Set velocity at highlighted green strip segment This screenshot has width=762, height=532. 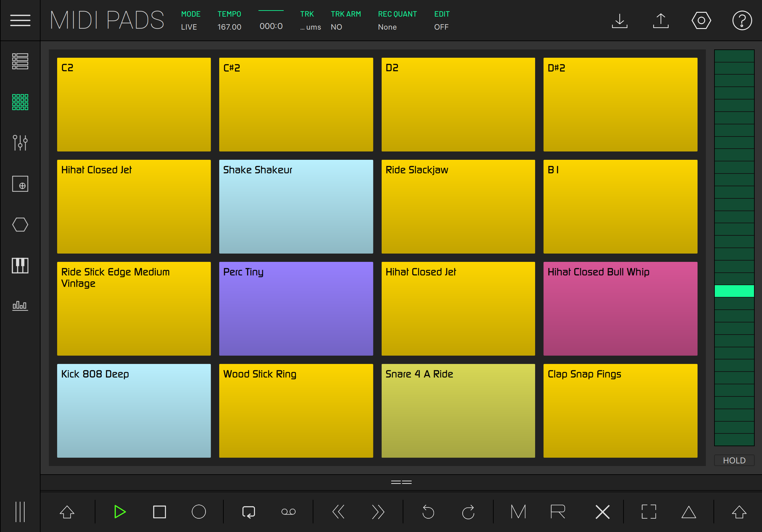734,291
